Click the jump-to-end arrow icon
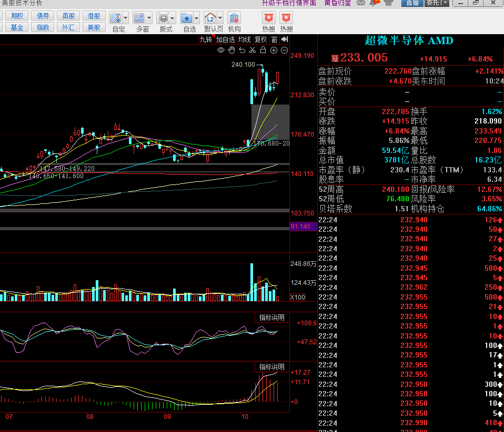 pos(285,39)
